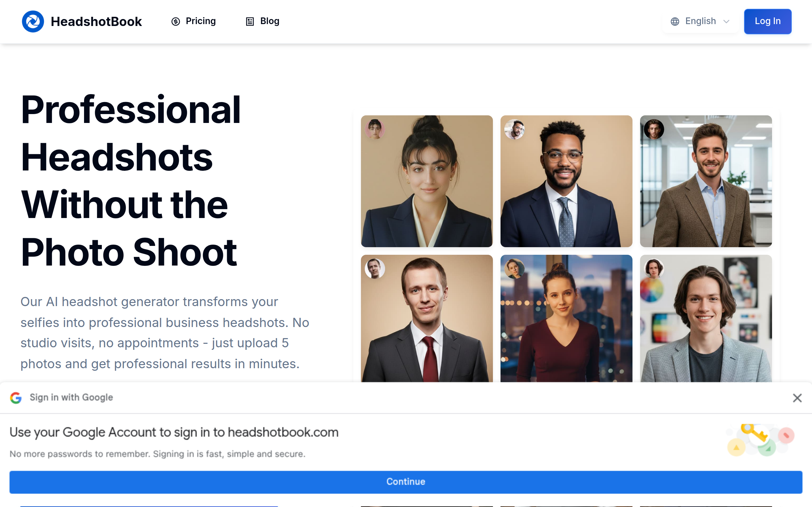Click the document icon beside Blog
Screen dimensions: 812x507
pyautogui.click(x=250, y=21)
